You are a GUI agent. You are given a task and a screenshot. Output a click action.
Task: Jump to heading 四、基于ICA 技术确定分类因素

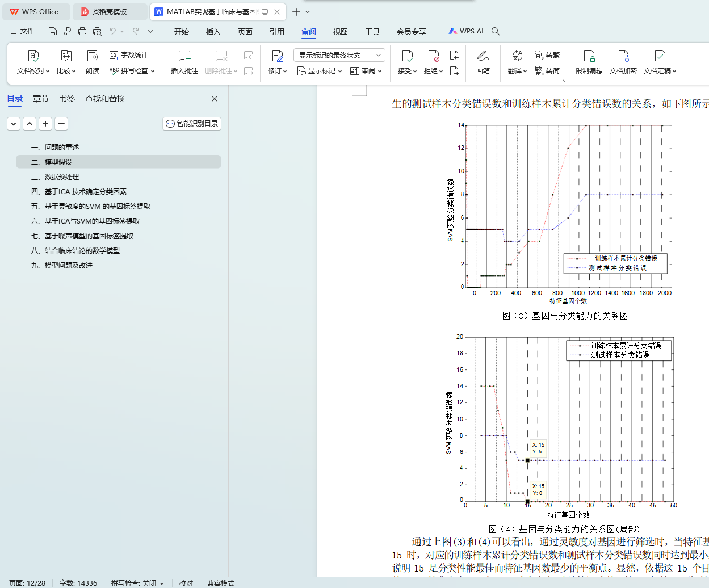click(x=79, y=192)
